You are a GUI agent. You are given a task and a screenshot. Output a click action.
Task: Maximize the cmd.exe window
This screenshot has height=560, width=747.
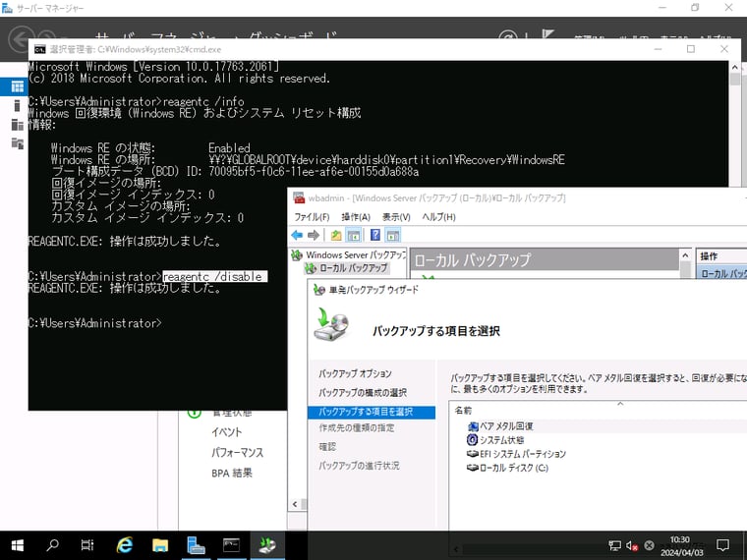(x=691, y=49)
